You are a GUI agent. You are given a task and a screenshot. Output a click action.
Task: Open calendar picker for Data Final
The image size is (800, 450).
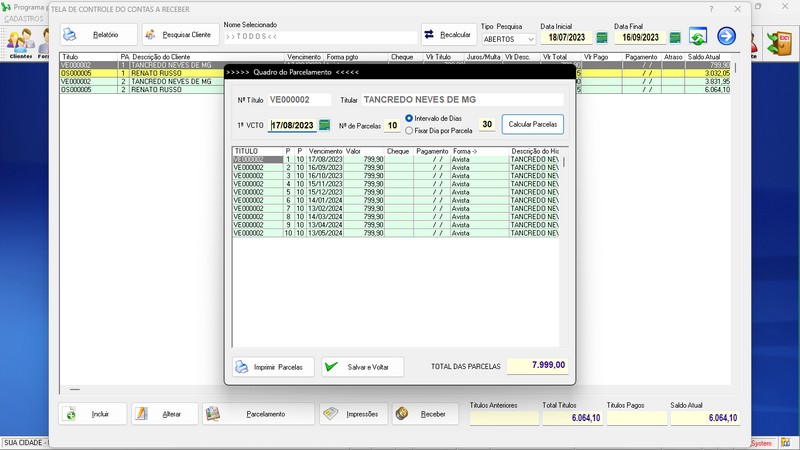675,38
